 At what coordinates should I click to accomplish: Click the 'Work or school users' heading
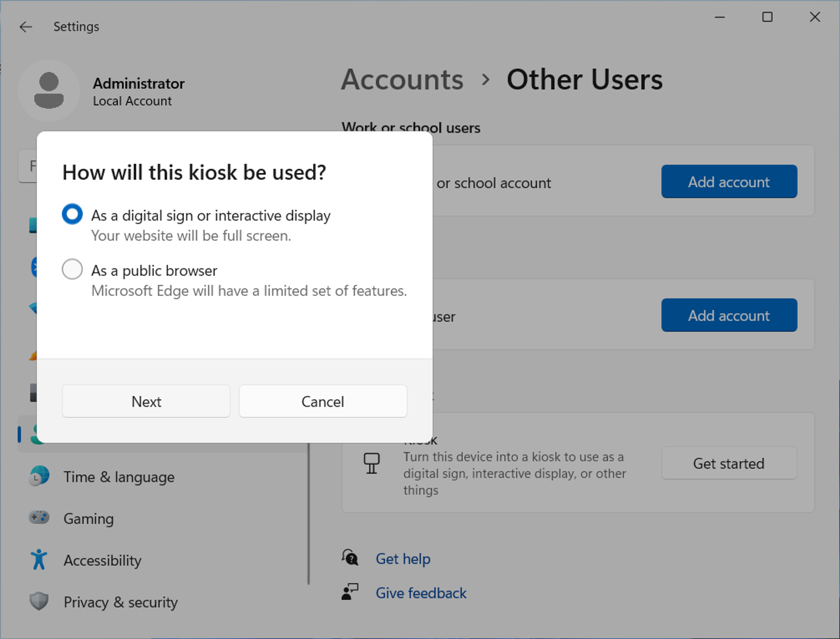411,127
